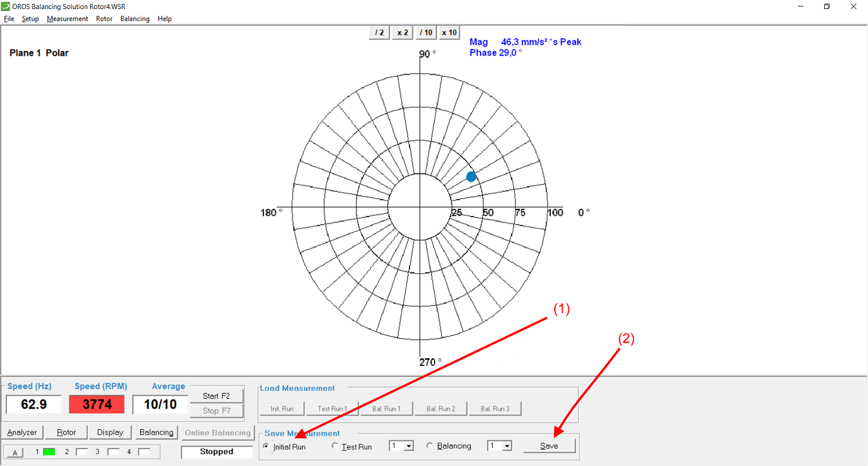Click the /2 scale button

[x=380, y=32]
